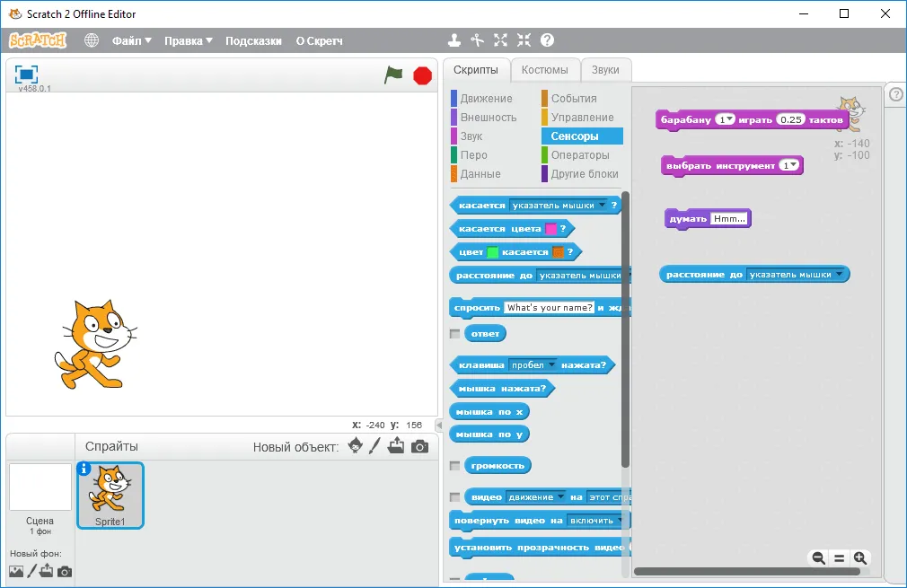Click the green flag to start
907x588 pixels.
(x=393, y=75)
